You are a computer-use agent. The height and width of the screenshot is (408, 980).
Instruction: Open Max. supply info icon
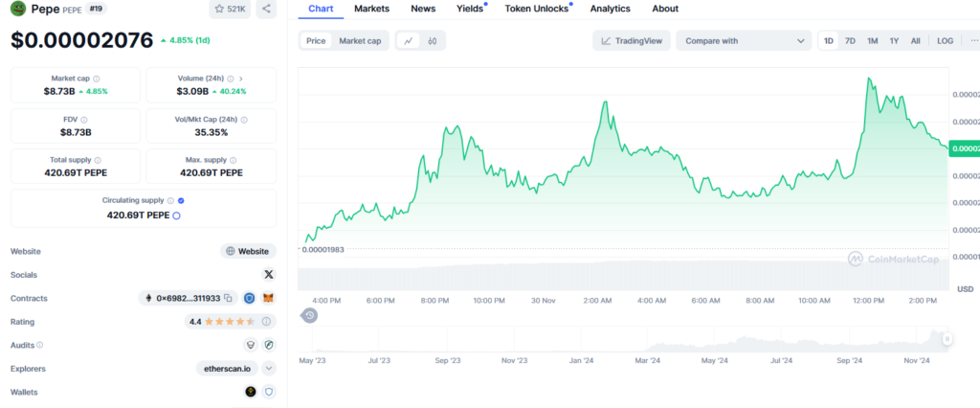(234, 160)
